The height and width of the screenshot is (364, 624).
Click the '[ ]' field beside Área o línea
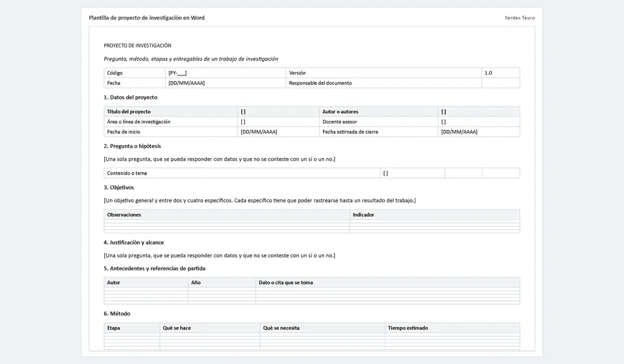click(279, 122)
